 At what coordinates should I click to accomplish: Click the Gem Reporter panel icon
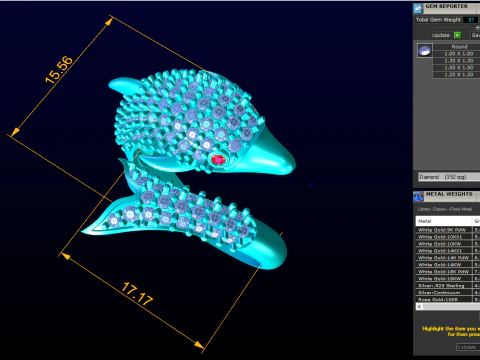(x=418, y=8)
